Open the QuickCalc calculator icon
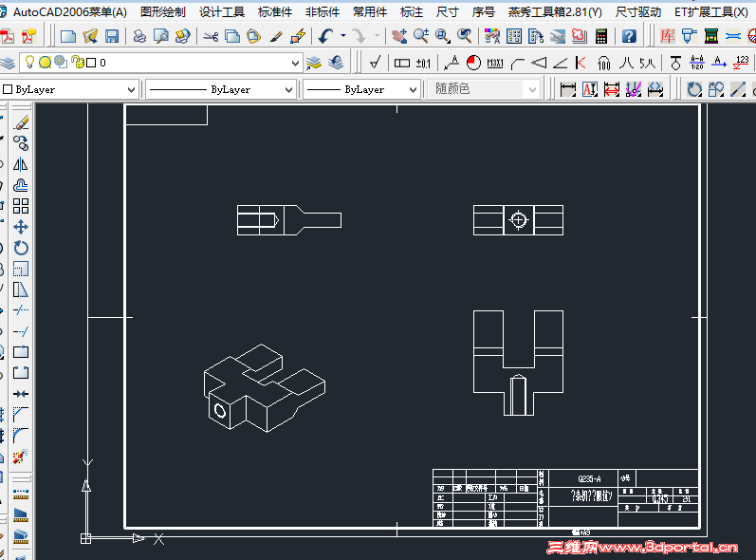Screen dimensions: 756x560 tap(601, 36)
